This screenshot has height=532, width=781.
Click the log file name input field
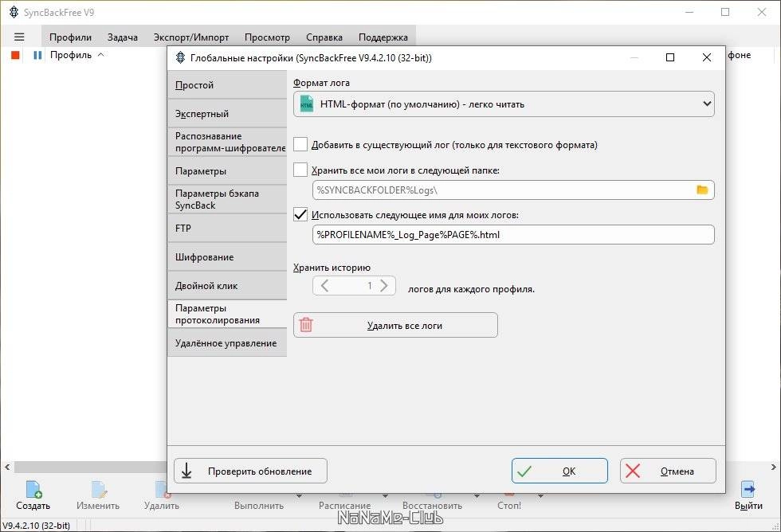click(513, 234)
